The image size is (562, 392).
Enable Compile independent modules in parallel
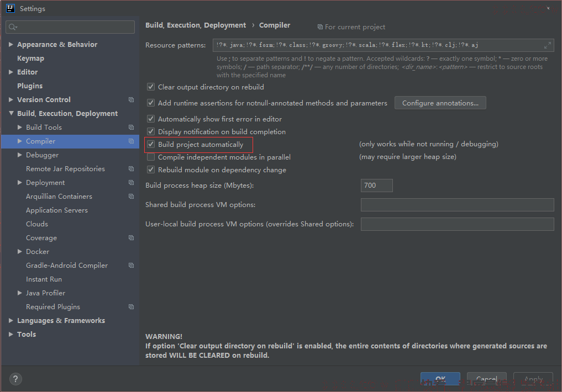(151, 157)
